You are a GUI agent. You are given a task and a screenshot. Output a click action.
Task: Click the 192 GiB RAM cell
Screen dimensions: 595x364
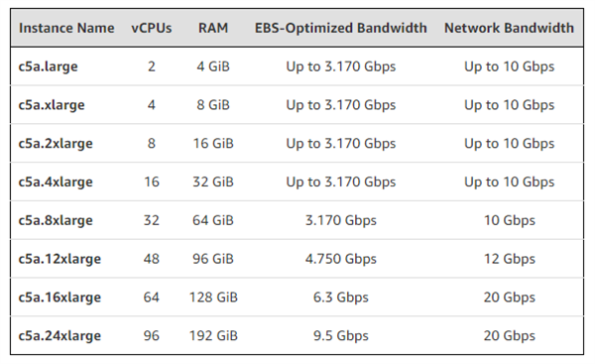click(x=213, y=335)
